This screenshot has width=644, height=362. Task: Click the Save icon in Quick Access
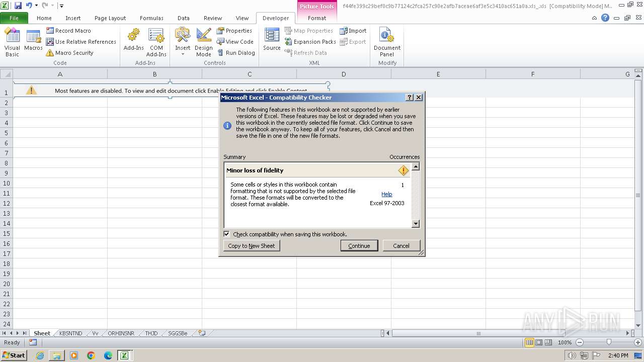pos(18,6)
